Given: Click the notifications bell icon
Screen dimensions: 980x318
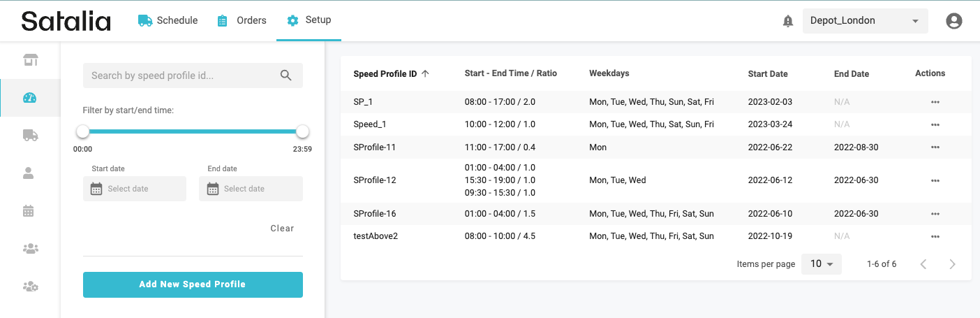Looking at the screenshot, I should pos(788,21).
